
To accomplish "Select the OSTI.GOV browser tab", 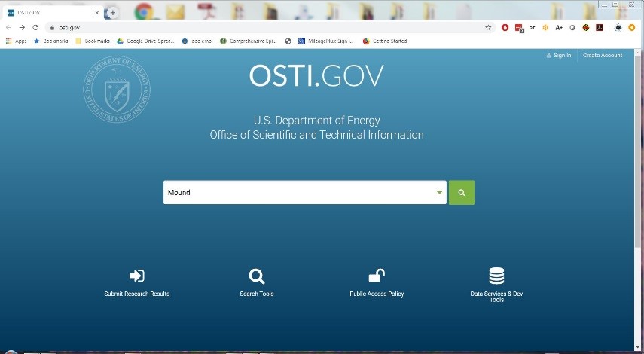I will pos(52,13).
